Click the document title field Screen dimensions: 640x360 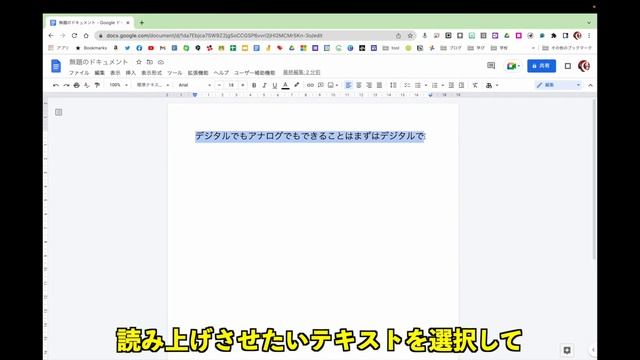(98, 62)
